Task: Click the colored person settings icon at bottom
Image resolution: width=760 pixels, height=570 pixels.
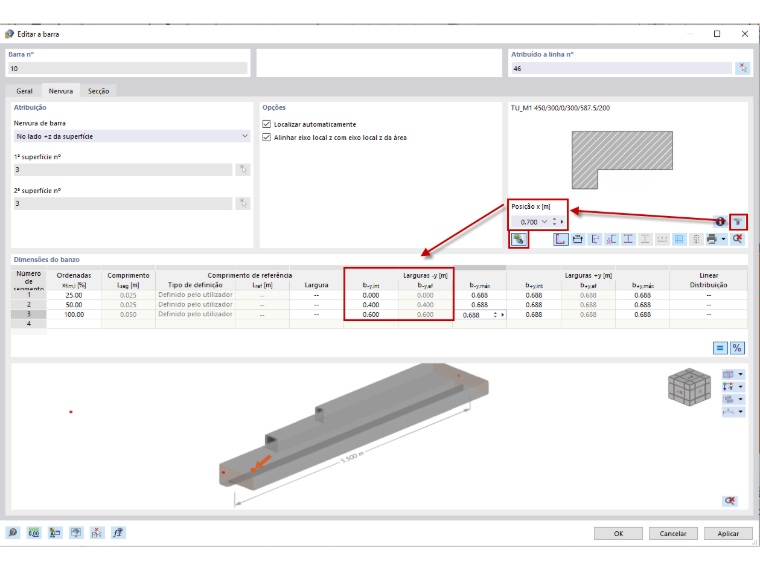Action: point(55,533)
